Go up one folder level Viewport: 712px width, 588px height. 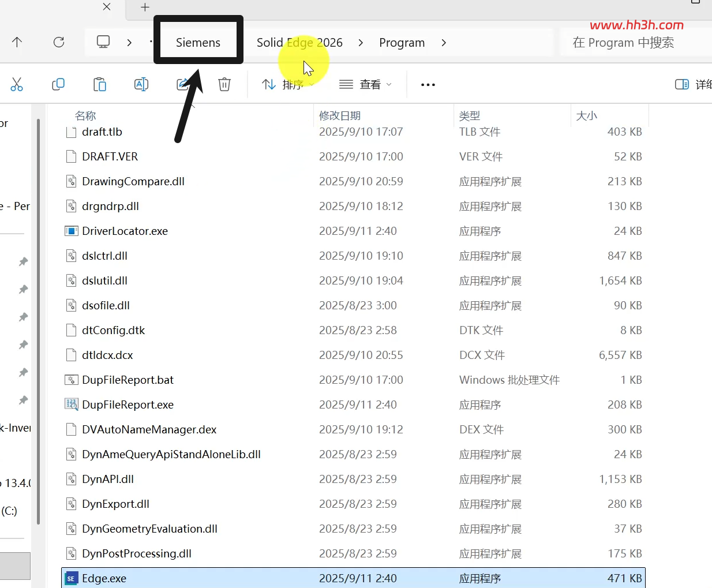[17, 42]
